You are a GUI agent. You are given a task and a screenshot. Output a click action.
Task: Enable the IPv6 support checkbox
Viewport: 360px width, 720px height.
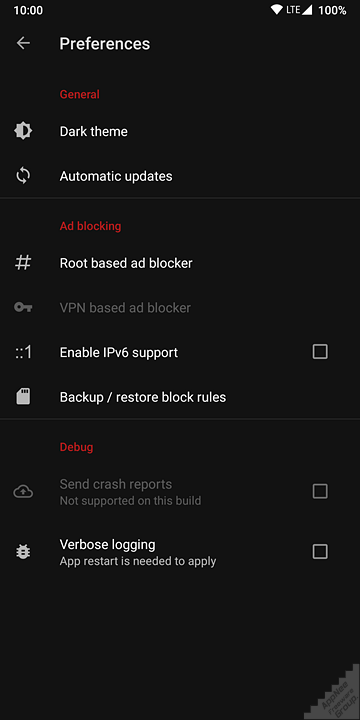point(320,352)
